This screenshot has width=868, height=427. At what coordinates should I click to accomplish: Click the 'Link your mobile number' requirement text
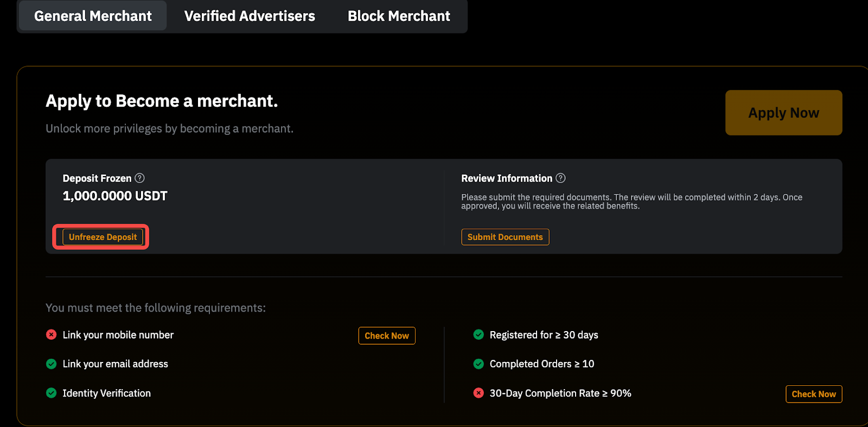click(x=118, y=335)
